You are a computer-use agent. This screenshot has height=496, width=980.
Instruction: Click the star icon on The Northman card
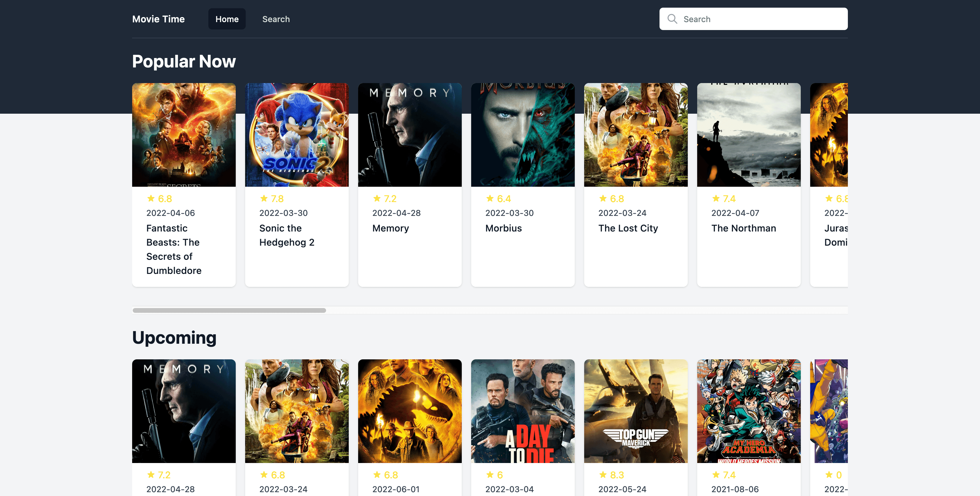pos(716,198)
